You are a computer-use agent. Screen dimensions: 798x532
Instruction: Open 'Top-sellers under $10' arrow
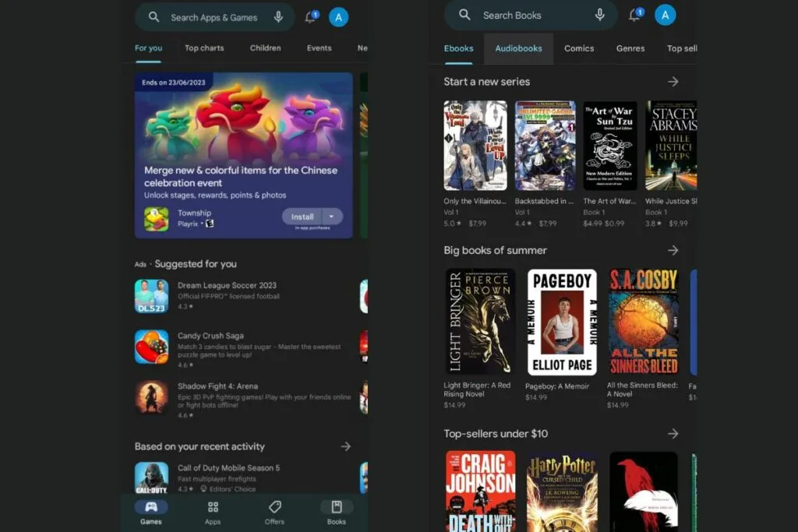(x=673, y=433)
